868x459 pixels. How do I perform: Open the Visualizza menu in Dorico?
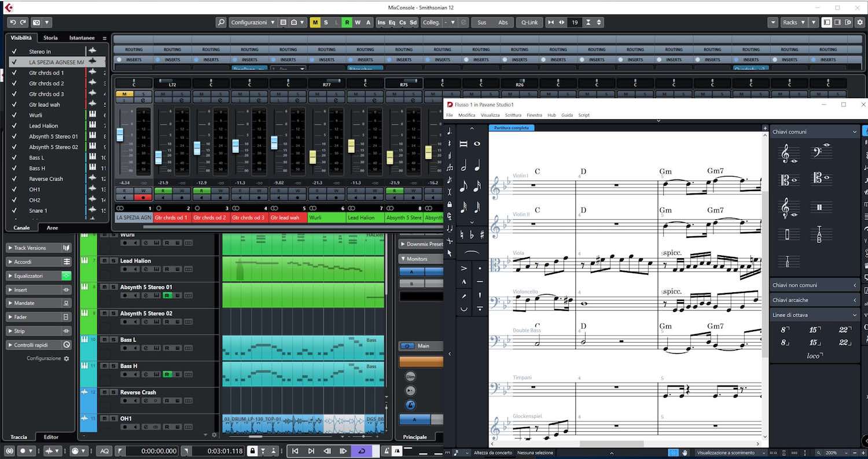(x=490, y=115)
